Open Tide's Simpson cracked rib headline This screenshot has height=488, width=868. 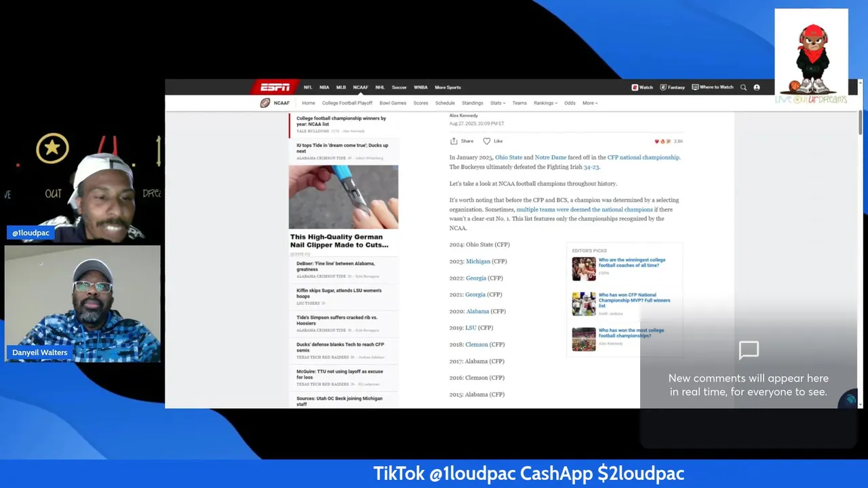pyautogui.click(x=337, y=320)
